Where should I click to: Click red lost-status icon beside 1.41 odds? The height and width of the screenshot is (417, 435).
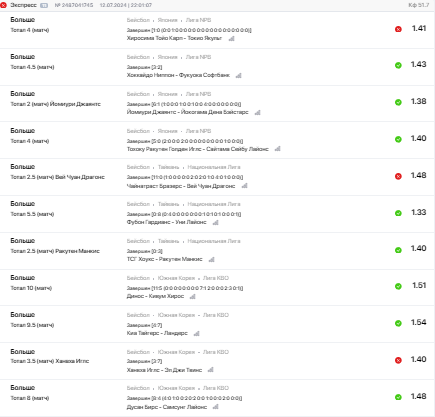[x=398, y=29]
